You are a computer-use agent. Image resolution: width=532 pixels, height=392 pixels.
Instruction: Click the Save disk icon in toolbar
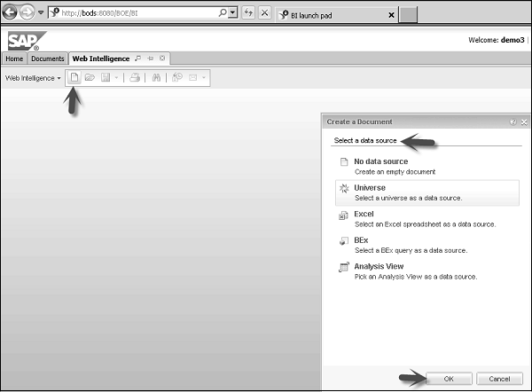(x=106, y=78)
